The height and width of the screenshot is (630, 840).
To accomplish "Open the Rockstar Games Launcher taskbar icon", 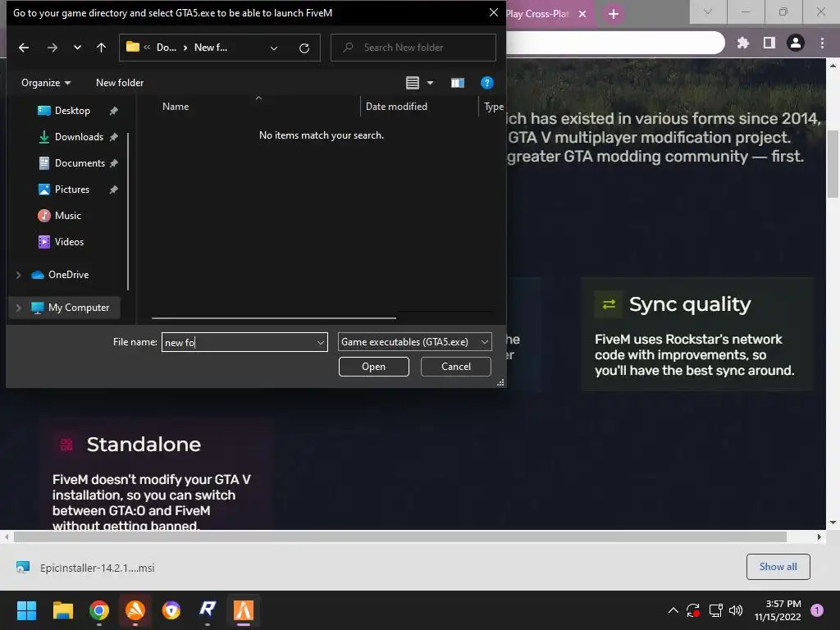I will click(x=208, y=610).
